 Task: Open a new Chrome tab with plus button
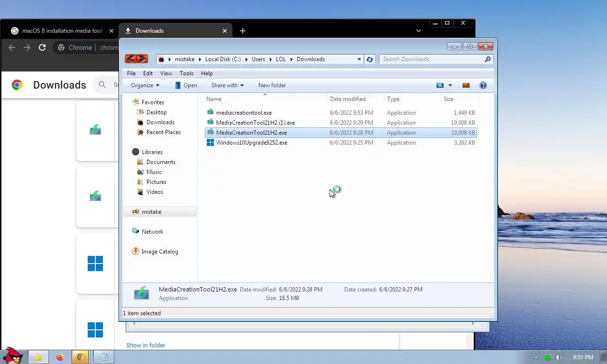tap(243, 31)
